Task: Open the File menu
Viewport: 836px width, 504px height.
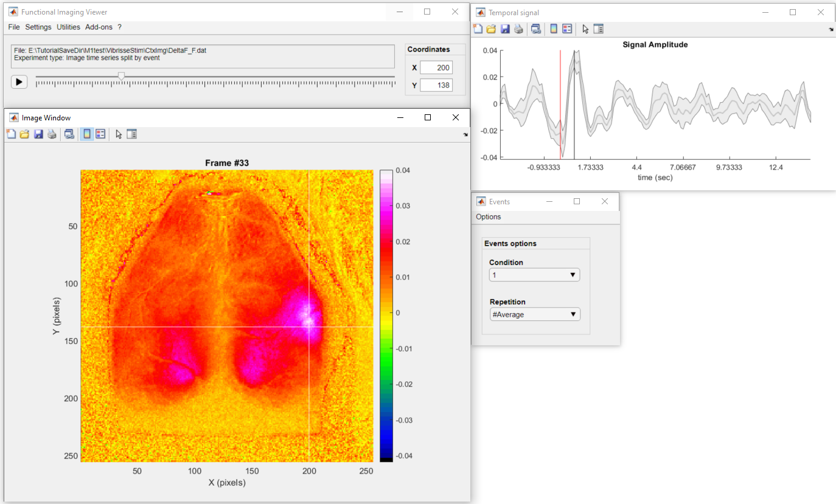Action: pyautogui.click(x=14, y=27)
